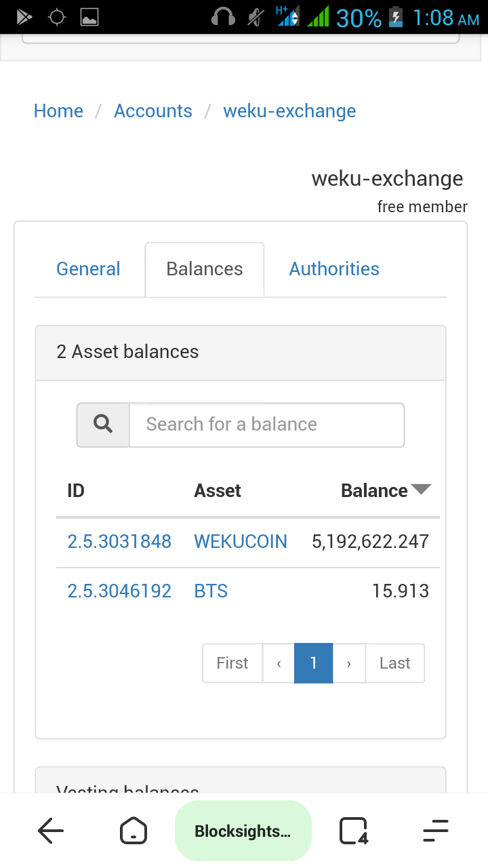Select the 15.913 balance value
This screenshot has width=488, height=868.
[x=401, y=591]
